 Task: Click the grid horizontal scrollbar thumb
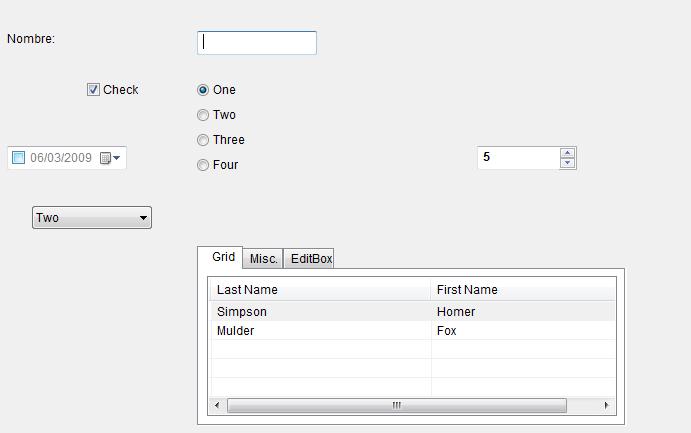396,405
